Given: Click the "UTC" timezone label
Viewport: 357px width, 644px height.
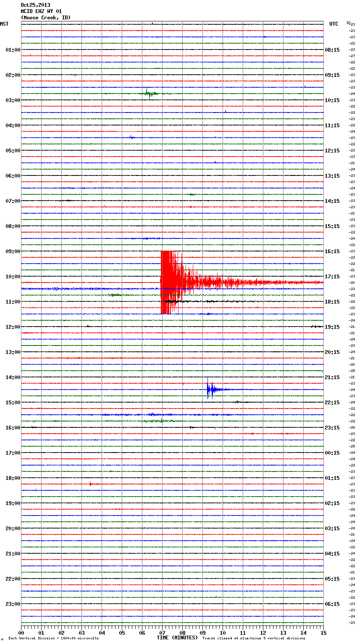Looking at the screenshot, I should [333, 24].
